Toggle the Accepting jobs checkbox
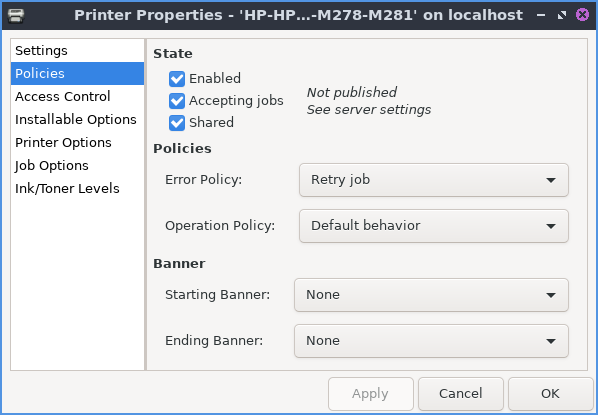This screenshot has width=598, height=415. pos(177,101)
